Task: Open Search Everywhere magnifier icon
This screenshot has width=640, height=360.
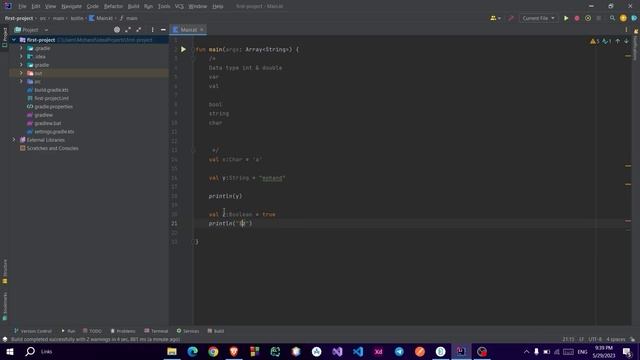Action: click(612, 18)
